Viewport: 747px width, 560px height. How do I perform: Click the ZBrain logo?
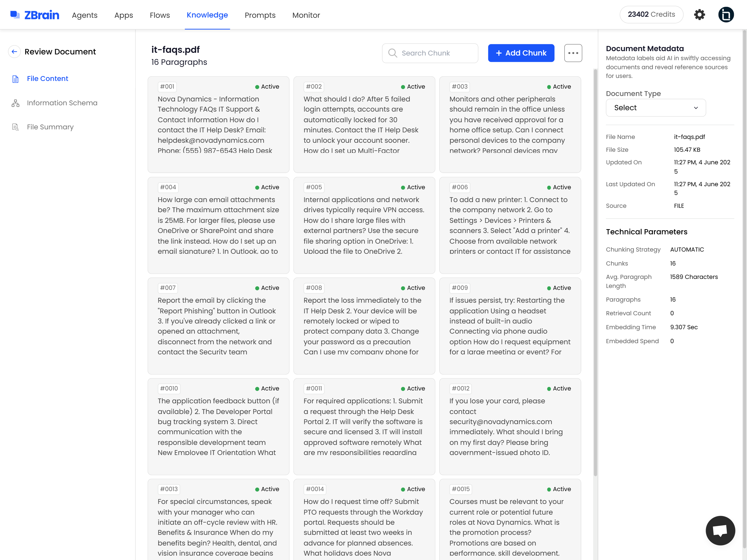34,15
